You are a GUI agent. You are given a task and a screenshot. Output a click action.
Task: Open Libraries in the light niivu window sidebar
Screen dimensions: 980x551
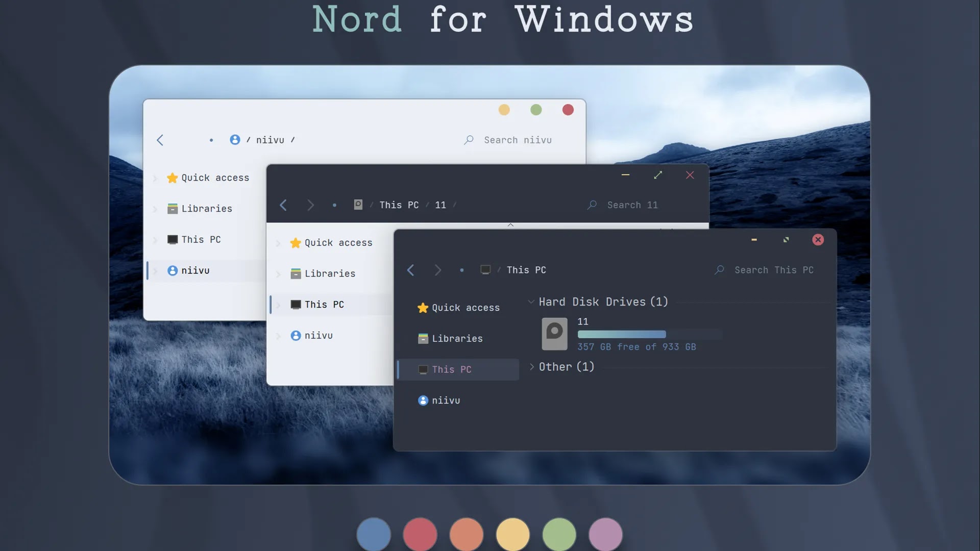[200, 209]
